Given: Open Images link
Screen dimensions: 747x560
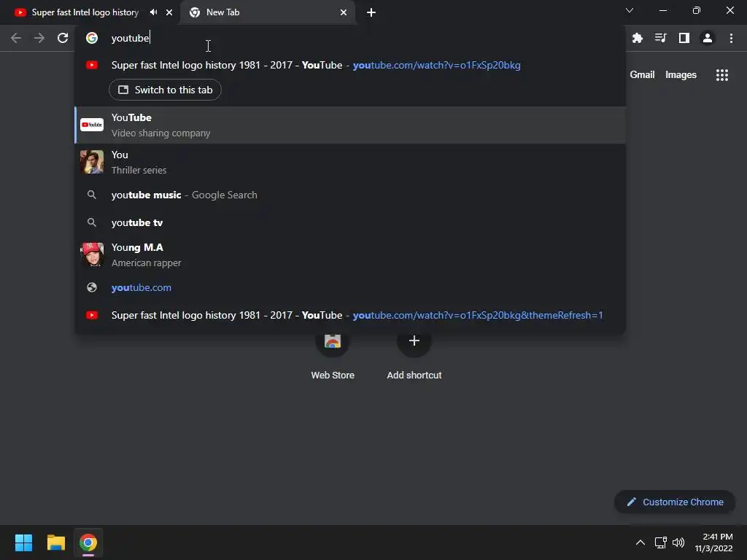Looking at the screenshot, I should (x=681, y=75).
